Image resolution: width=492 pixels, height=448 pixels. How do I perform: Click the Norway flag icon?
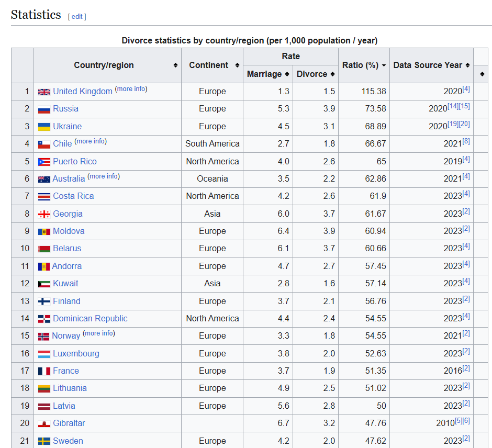[43, 337]
